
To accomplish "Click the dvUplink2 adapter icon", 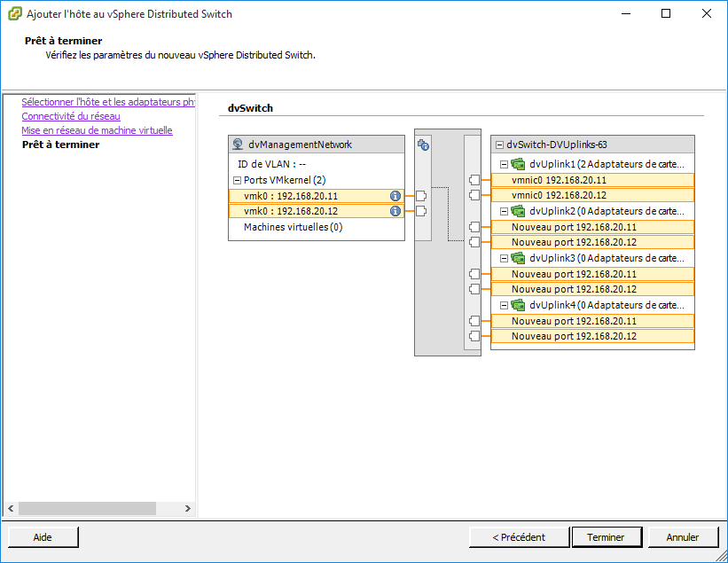I will (x=519, y=211).
